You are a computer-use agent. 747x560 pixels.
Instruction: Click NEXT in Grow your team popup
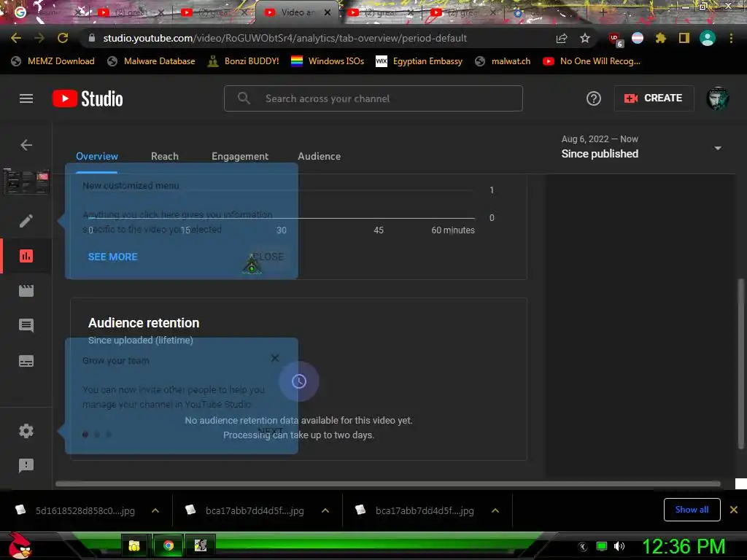tap(270, 432)
